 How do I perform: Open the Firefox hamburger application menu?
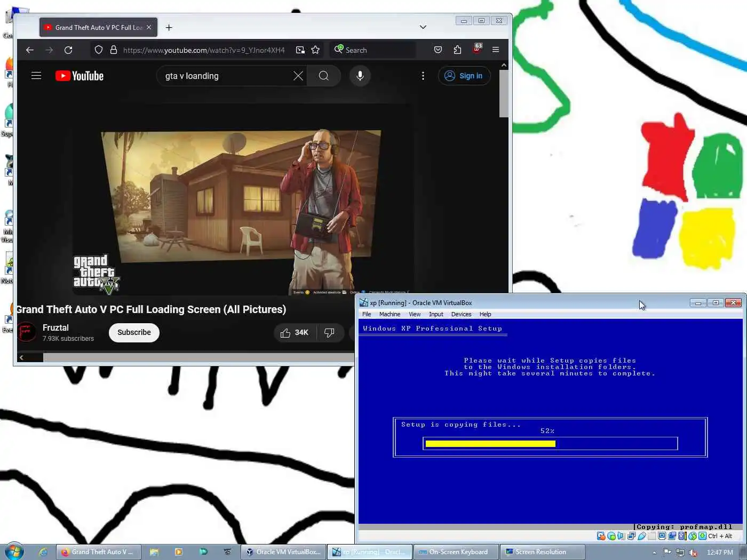click(x=496, y=50)
